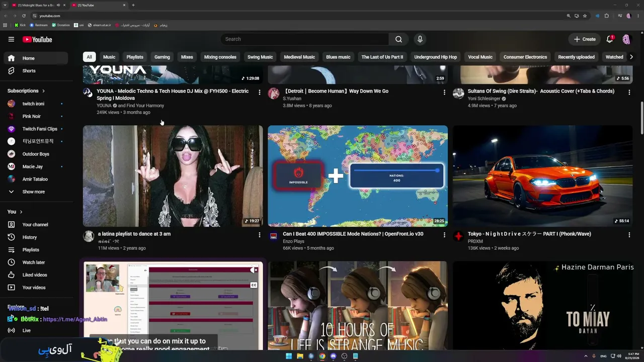Select the Mixing consoles chip
This screenshot has height=362, width=644.
click(x=220, y=57)
